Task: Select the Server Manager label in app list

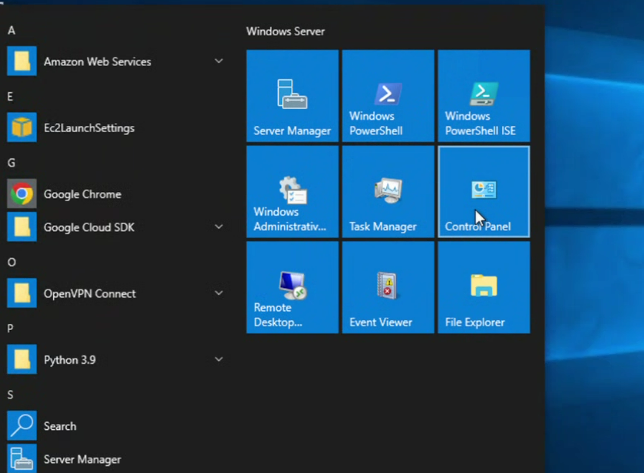Action: [82, 459]
